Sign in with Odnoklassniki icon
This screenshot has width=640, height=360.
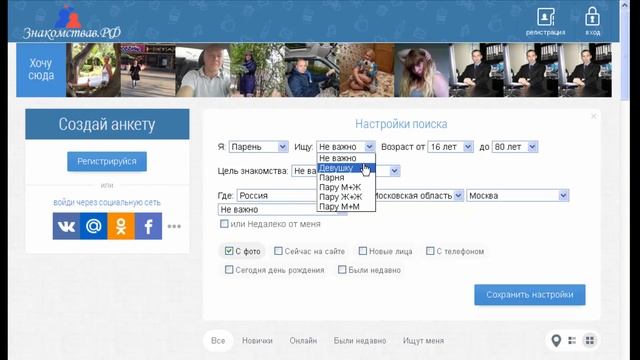(x=121, y=226)
